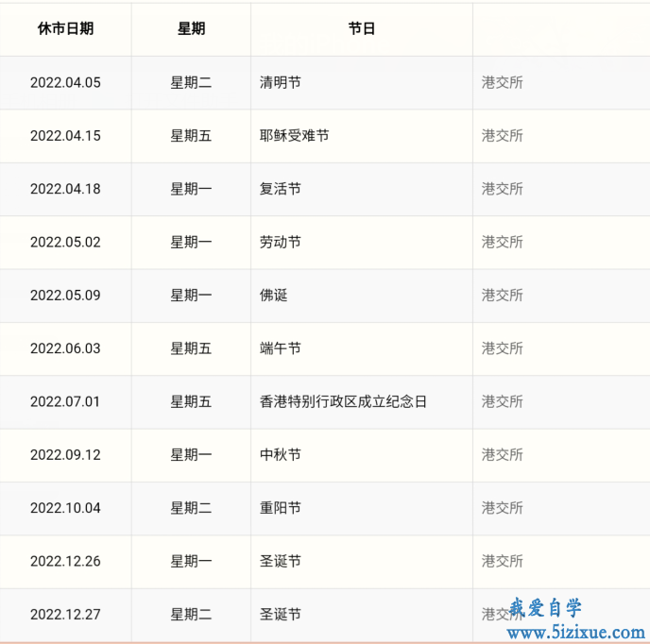650x644 pixels.
Task: Click 星期五 in the 2022.06.03 row
Action: [x=191, y=348]
